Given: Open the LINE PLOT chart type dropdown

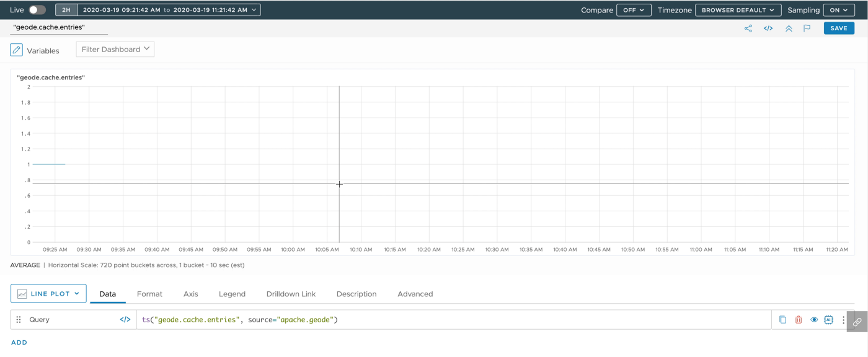Looking at the screenshot, I should (48, 293).
